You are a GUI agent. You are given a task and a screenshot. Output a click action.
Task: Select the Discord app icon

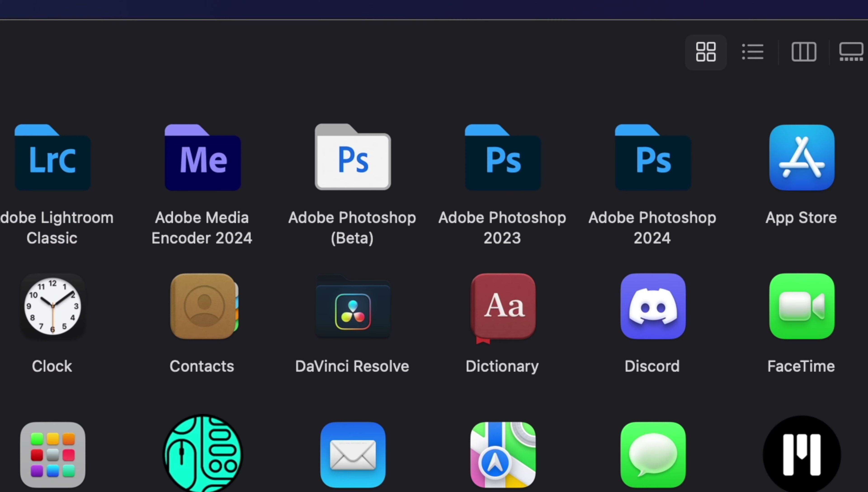click(653, 306)
